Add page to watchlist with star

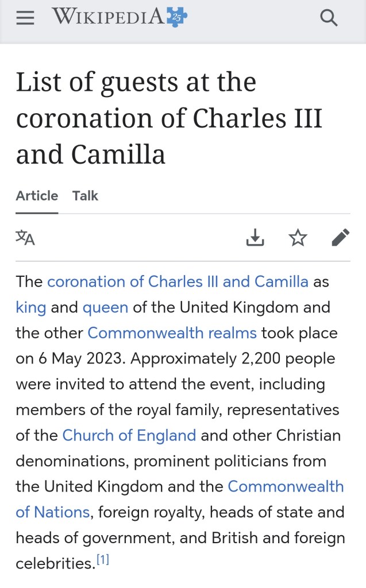click(298, 237)
